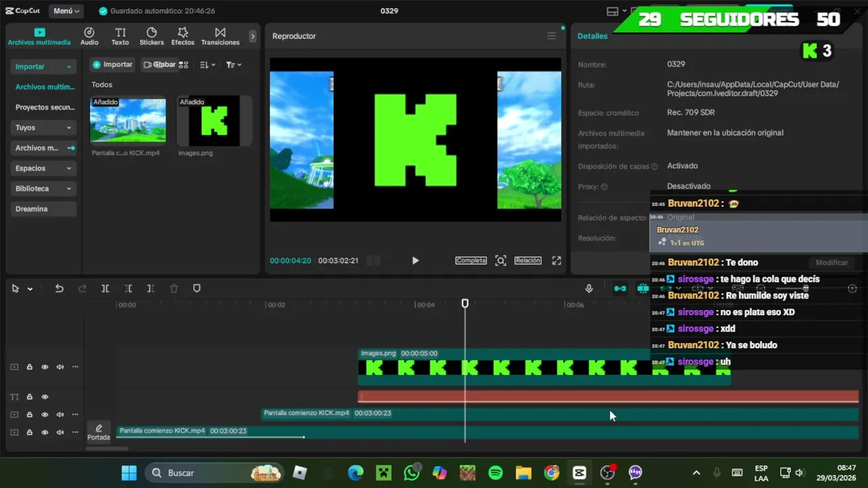Select the images.png media thumbnail
This screenshot has width=868, height=488.
pyautogui.click(x=214, y=121)
